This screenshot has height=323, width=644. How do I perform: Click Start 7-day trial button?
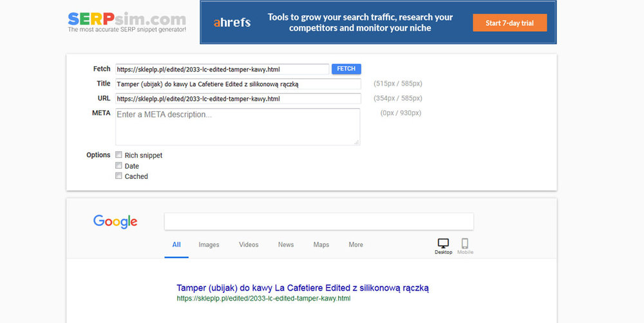click(x=509, y=23)
